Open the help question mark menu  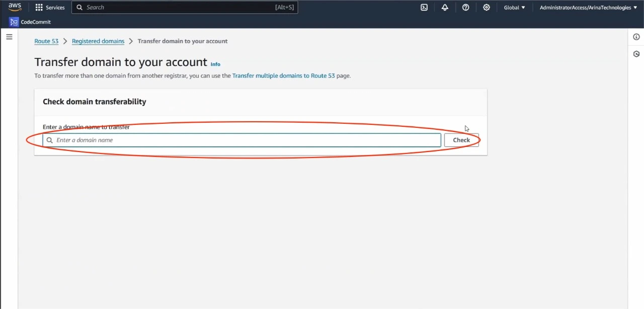(465, 8)
